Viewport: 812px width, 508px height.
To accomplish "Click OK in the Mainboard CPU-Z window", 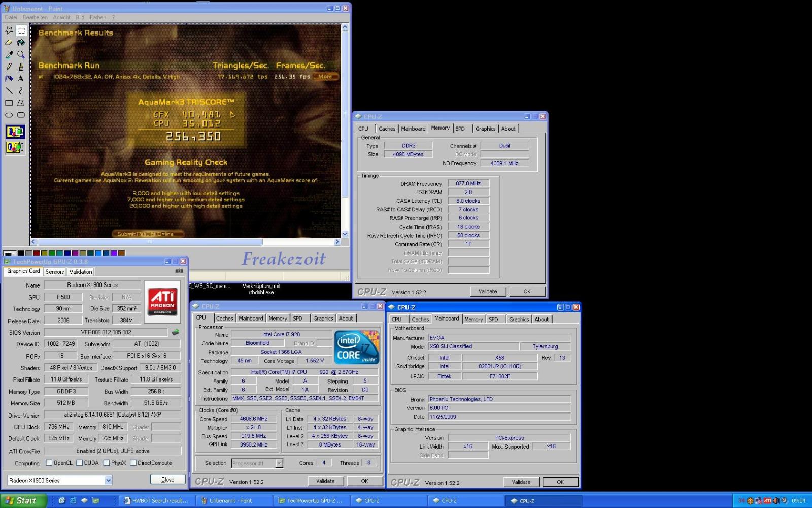I will (x=560, y=482).
